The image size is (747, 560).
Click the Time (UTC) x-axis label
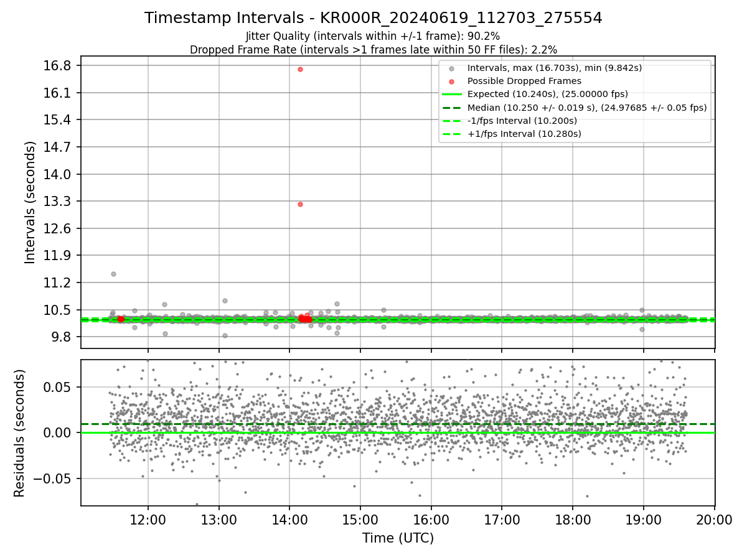[398, 538]
